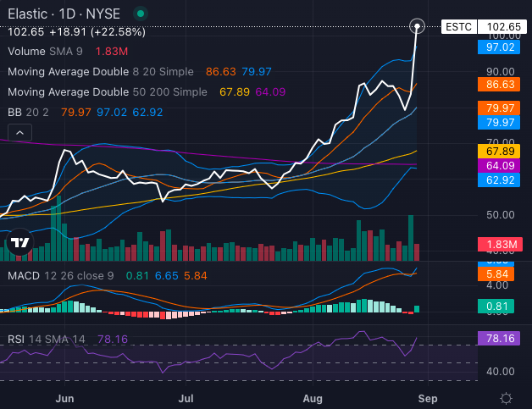Click the Sep date axis label
This screenshot has height=409, width=532.
[428, 399]
